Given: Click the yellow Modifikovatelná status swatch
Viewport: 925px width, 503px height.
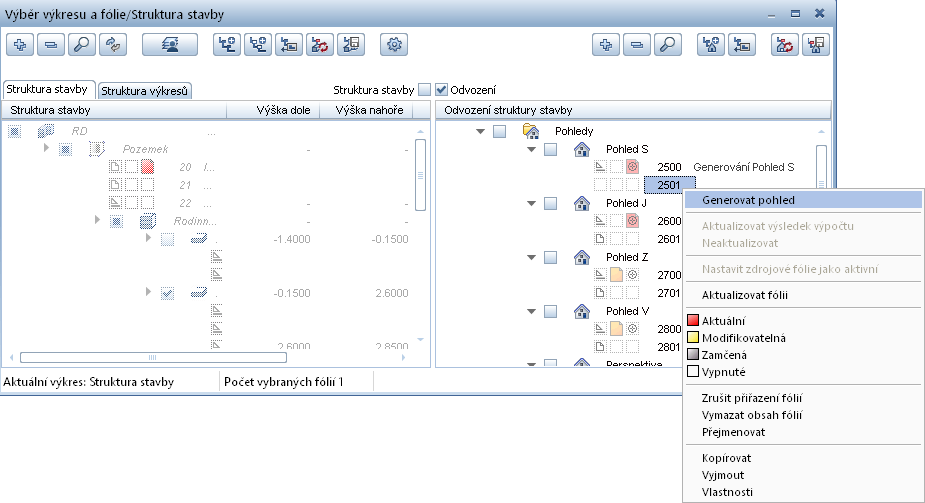Looking at the screenshot, I should (x=693, y=338).
